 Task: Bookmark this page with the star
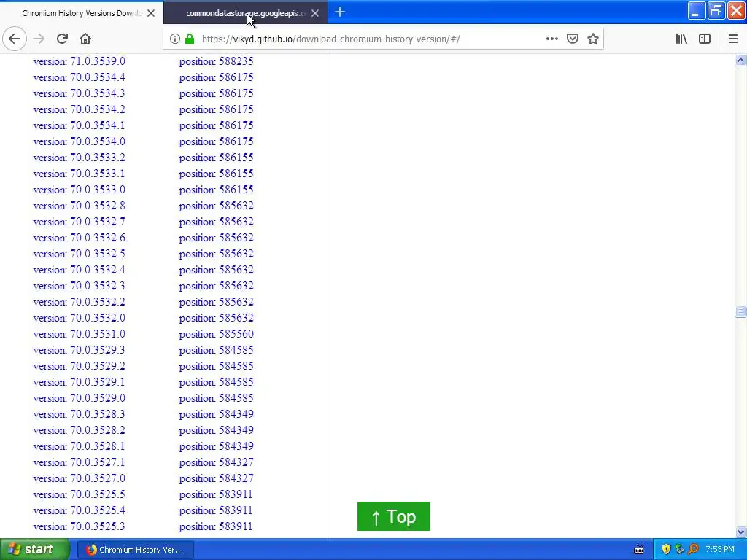tap(592, 39)
